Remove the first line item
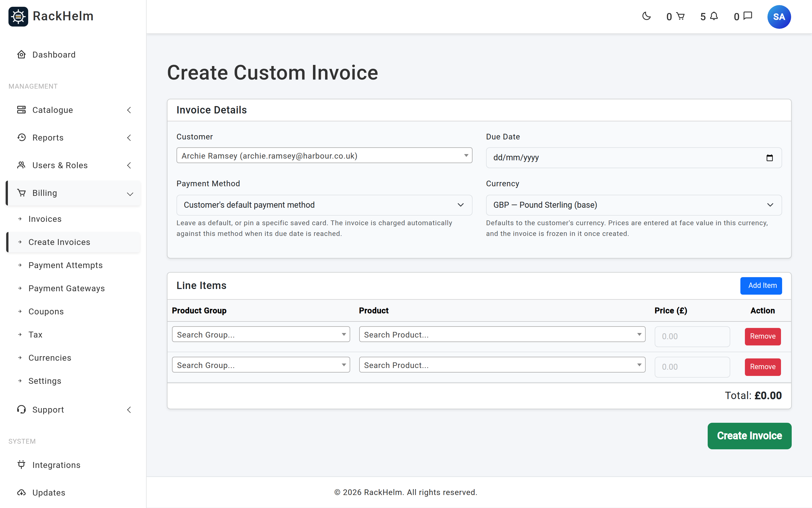Viewport: 812px width, 508px height. pyautogui.click(x=763, y=336)
